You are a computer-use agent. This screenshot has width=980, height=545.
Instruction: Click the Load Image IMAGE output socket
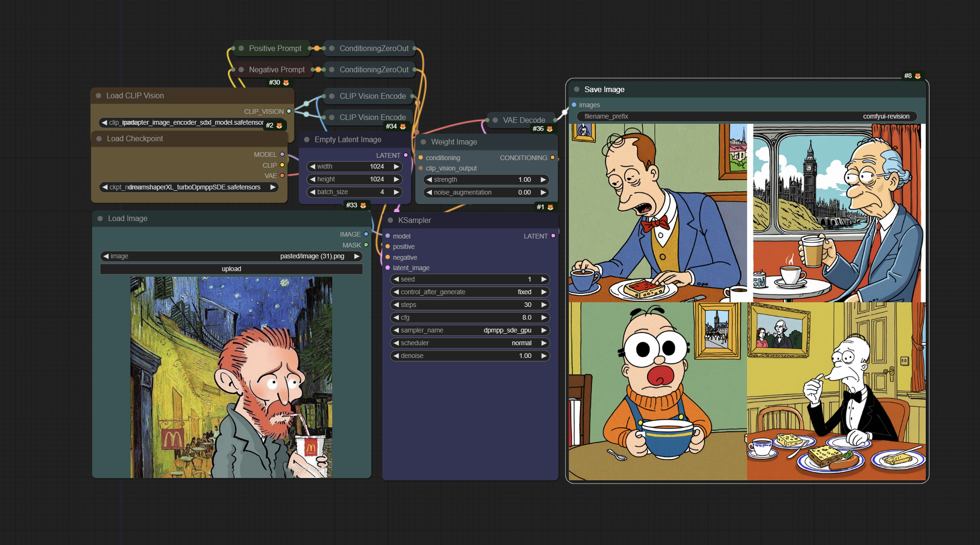[366, 234]
